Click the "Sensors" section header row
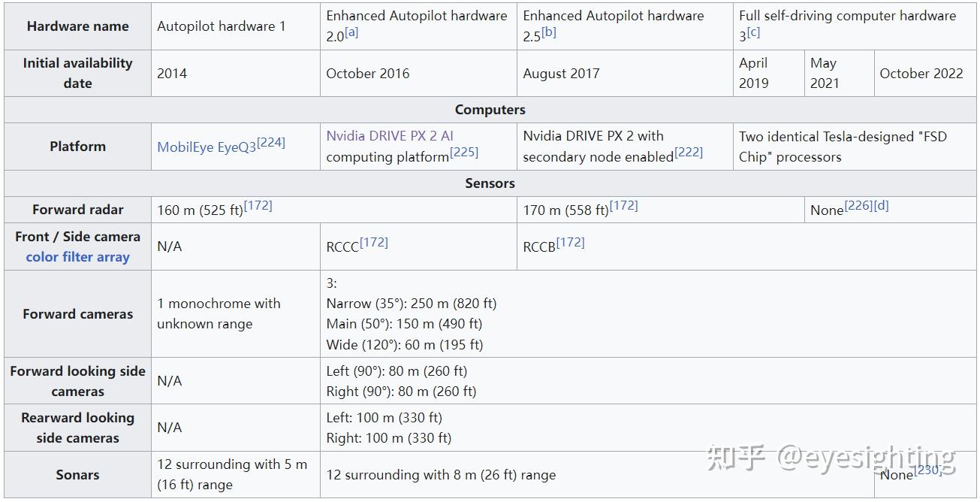 coord(490,183)
